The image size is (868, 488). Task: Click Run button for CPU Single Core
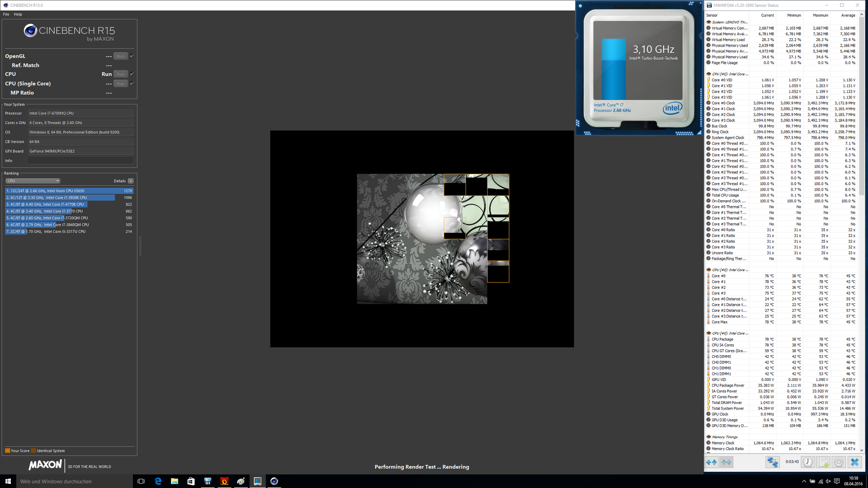pos(120,84)
